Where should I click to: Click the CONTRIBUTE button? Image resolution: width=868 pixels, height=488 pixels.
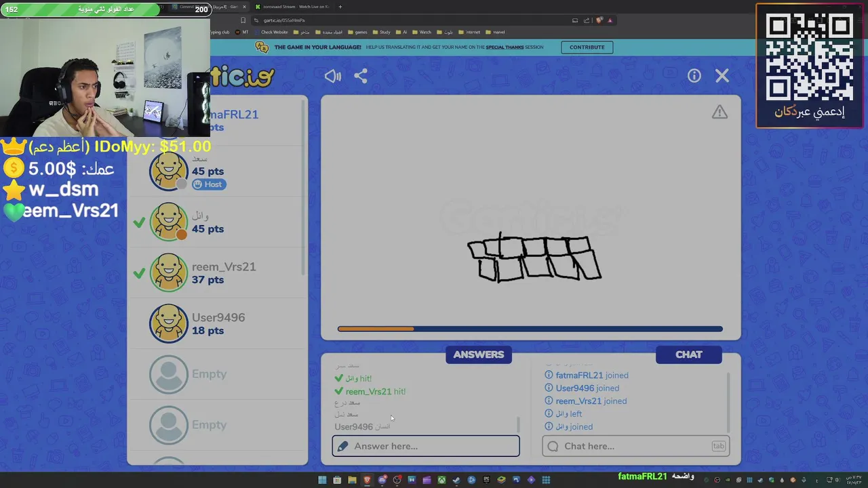[587, 47]
